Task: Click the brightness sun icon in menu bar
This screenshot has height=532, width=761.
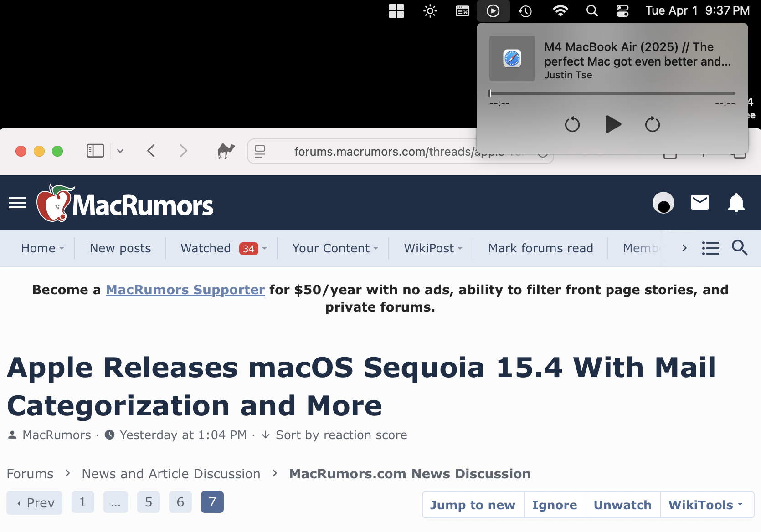Action: (x=430, y=11)
